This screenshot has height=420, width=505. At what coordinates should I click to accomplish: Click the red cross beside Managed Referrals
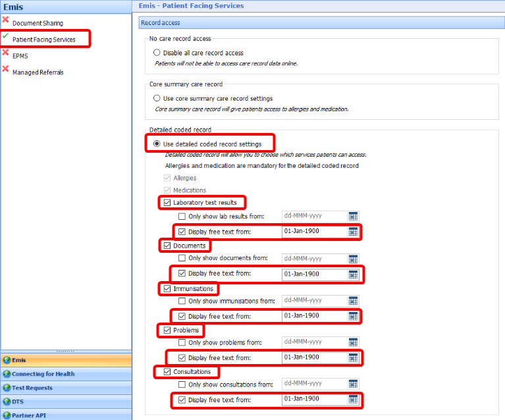pyautogui.click(x=5, y=68)
